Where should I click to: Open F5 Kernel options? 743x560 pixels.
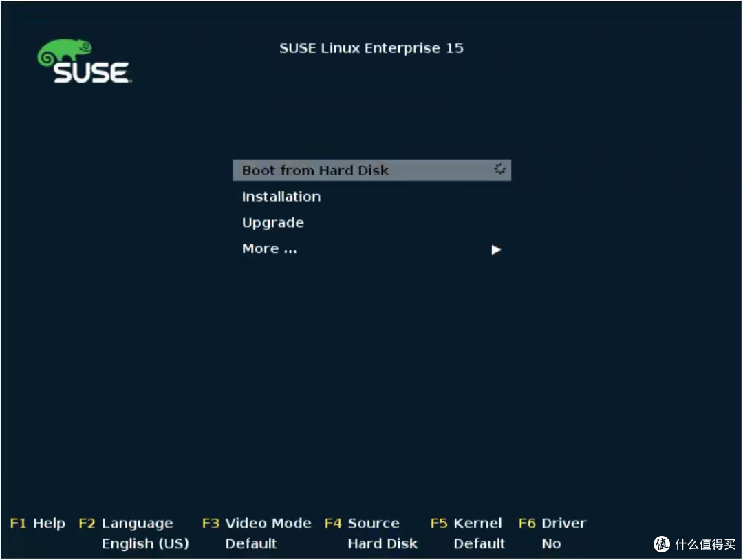pos(466,524)
